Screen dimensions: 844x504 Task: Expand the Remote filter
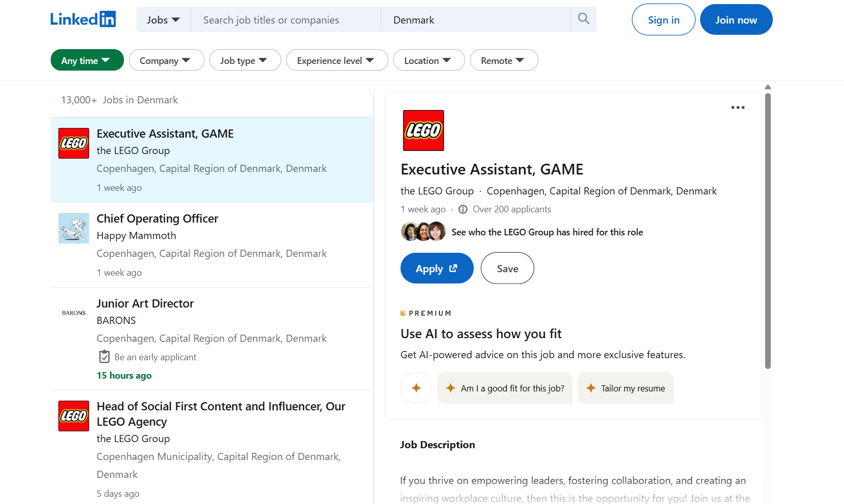(504, 60)
